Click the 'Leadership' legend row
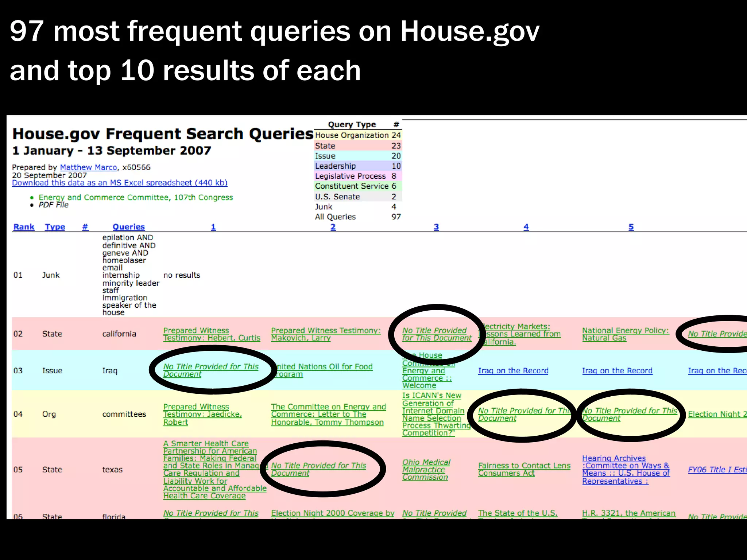747x560 pixels. pos(358,166)
